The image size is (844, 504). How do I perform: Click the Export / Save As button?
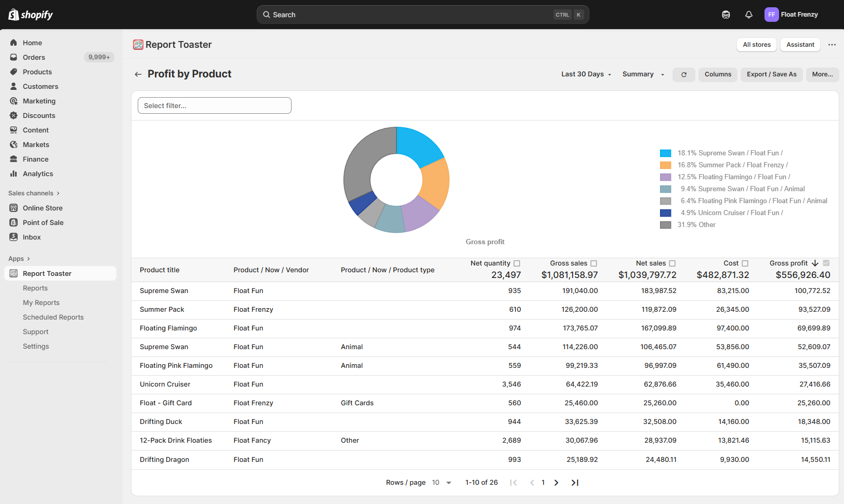(771, 74)
